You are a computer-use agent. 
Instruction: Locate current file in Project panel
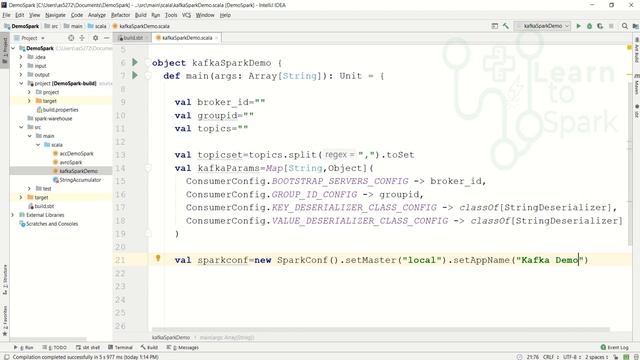pos(71,38)
